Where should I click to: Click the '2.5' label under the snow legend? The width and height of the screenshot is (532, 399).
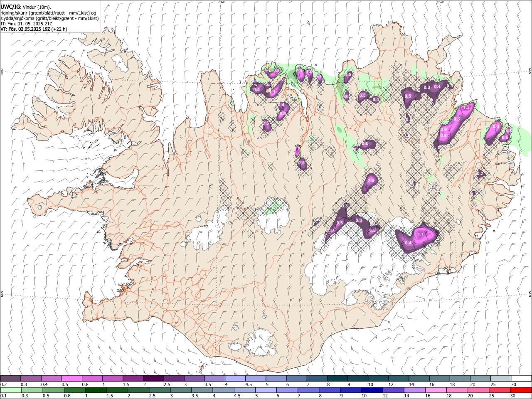(167, 385)
